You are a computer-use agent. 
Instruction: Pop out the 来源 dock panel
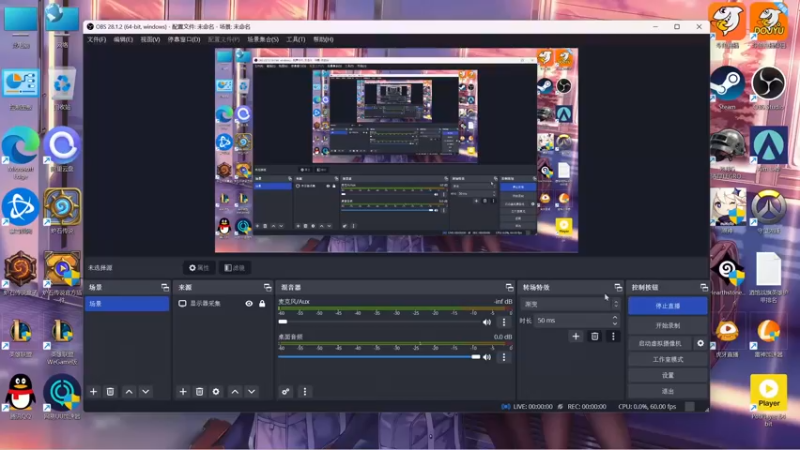coord(267,288)
